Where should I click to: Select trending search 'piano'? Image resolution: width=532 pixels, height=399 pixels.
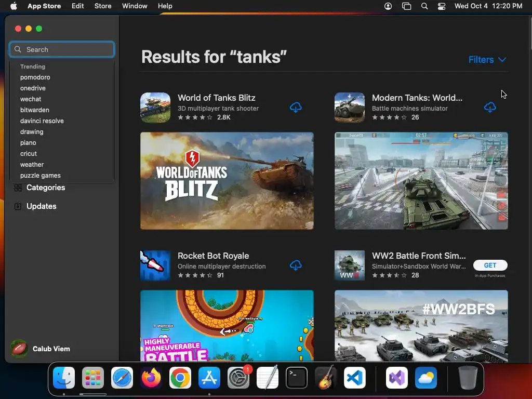(28, 143)
